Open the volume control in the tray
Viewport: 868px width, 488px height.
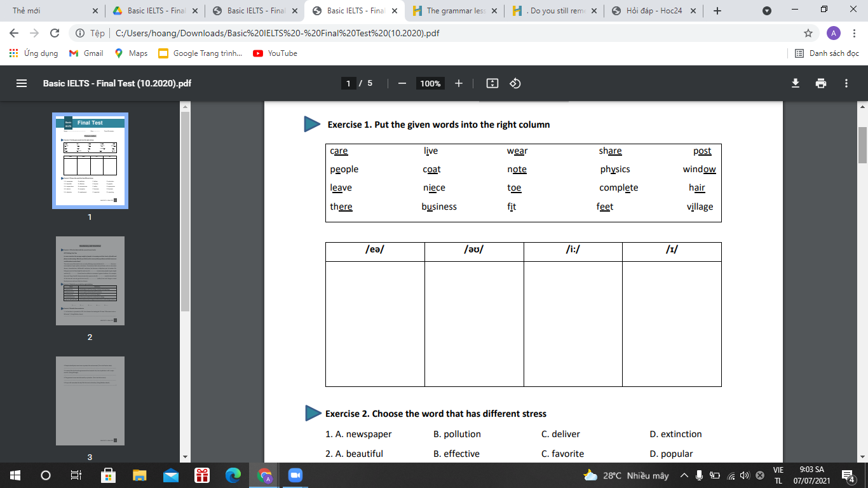point(745,475)
